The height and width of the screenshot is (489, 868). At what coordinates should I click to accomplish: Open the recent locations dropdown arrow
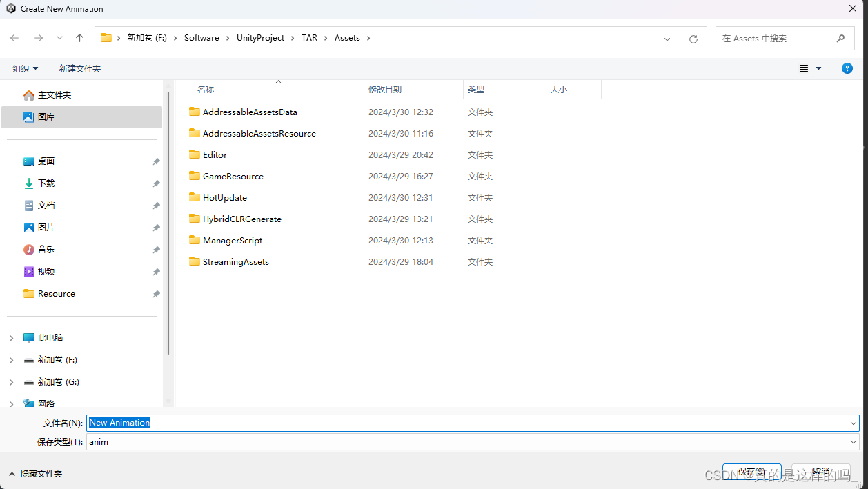click(59, 38)
